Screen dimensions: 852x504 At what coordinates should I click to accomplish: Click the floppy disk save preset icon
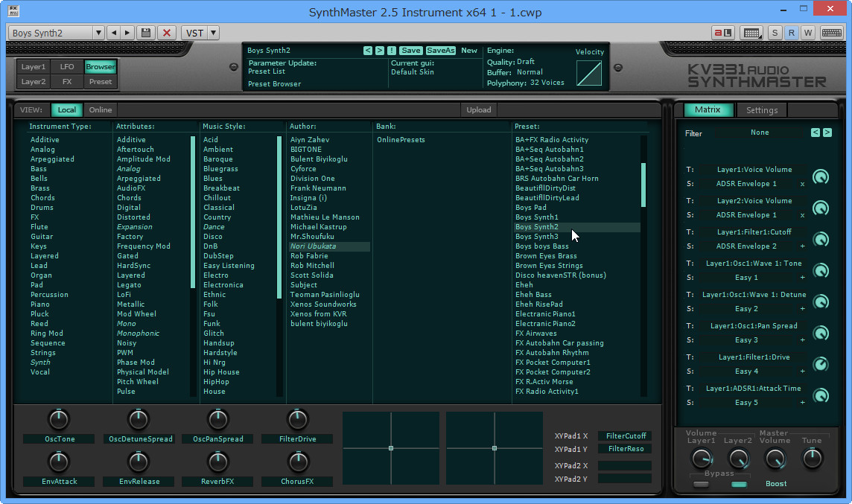tap(146, 33)
